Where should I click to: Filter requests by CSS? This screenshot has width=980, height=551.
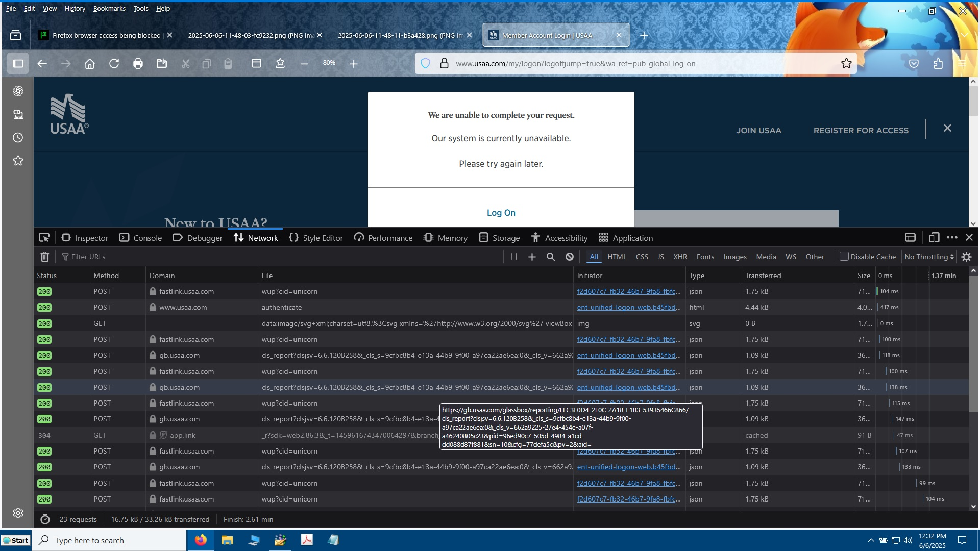coord(642,257)
